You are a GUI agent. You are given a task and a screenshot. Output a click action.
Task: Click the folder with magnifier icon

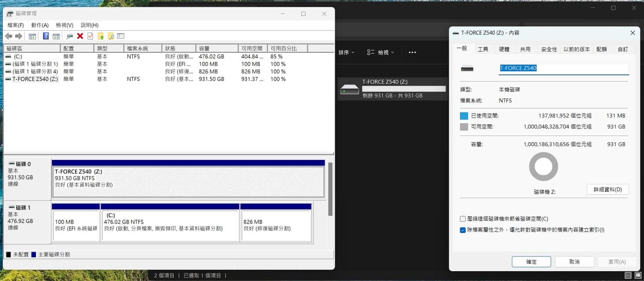coord(111,36)
